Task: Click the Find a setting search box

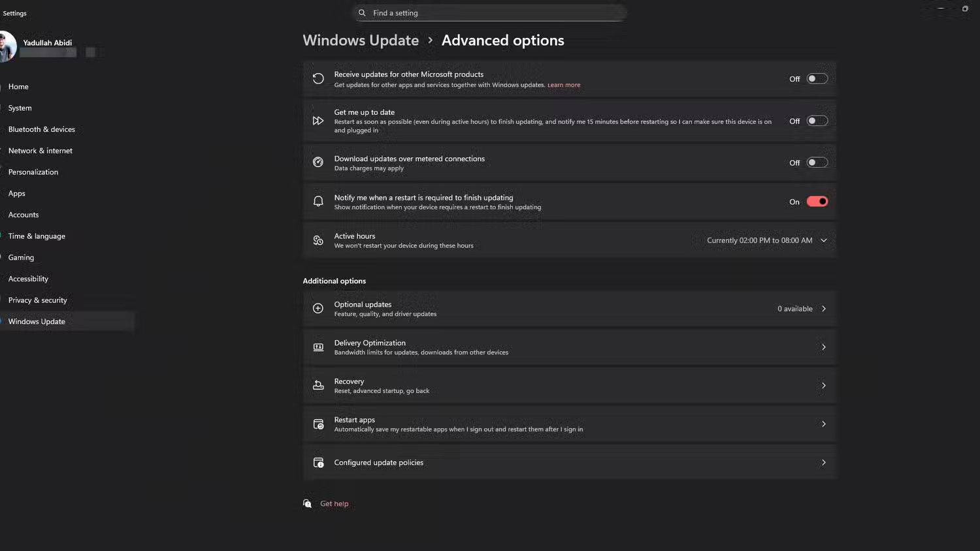Action: tap(489, 12)
